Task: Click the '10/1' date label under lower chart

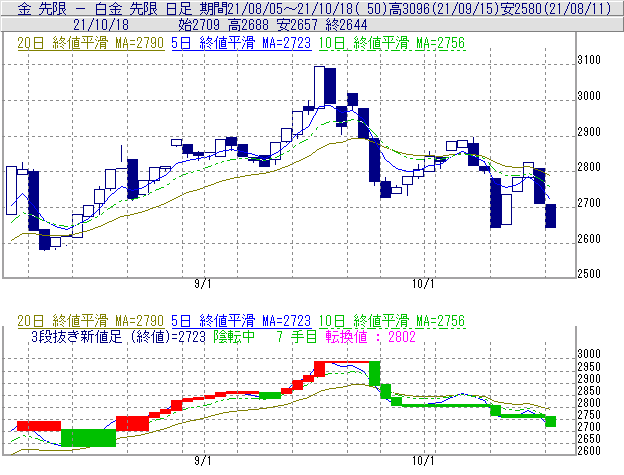Action: click(423, 461)
